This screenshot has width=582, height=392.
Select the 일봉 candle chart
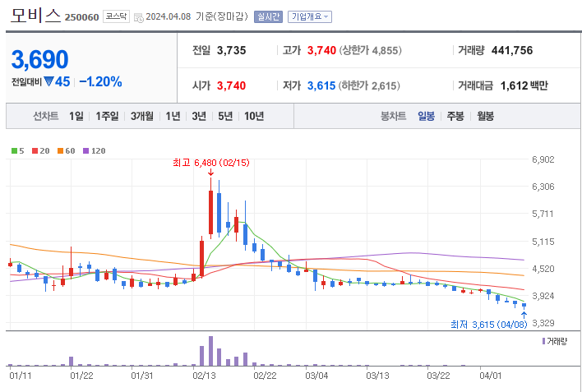[x=426, y=116]
